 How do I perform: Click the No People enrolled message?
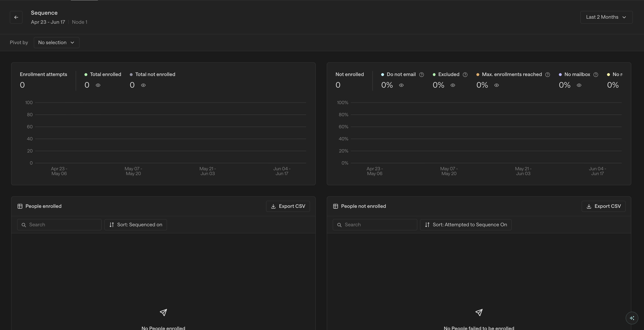pos(163,328)
